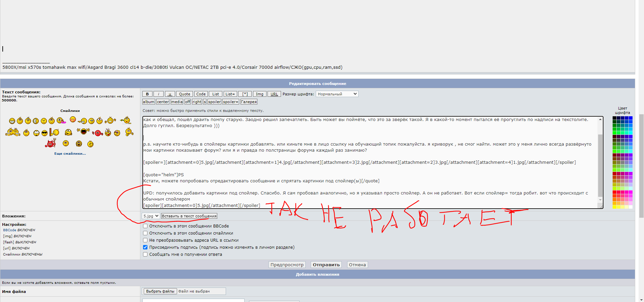This screenshot has height=302, width=644.
Task: Insert the black screaming face smiley
Action: coord(83,131)
